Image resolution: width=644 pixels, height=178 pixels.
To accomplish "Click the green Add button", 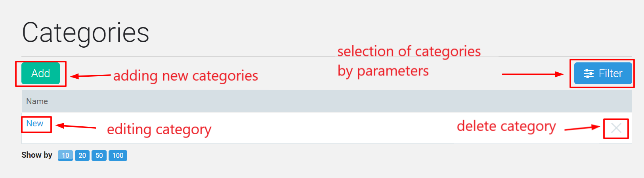I will (x=40, y=73).
